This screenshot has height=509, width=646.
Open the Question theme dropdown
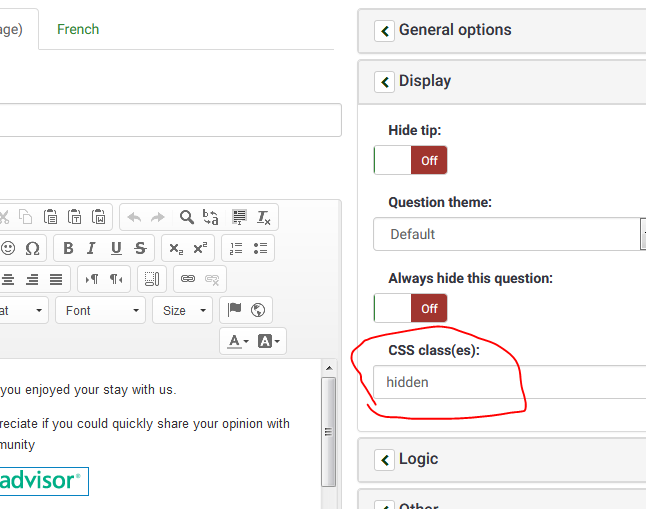pyautogui.click(x=510, y=234)
